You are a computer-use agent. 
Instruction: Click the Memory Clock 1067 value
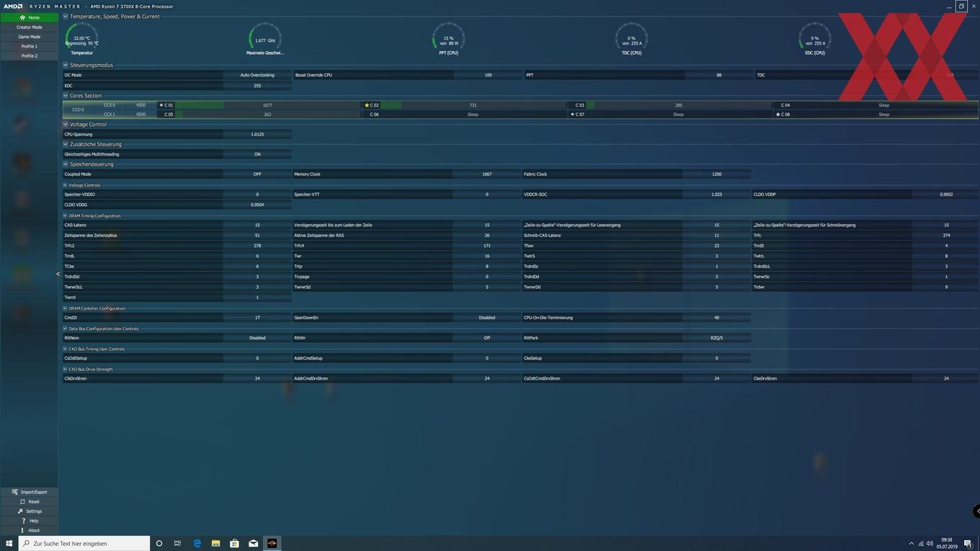[x=487, y=174]
